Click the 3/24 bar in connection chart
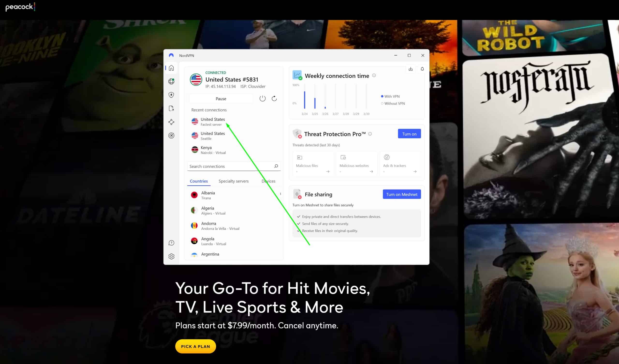 click(x=305, y=100)
